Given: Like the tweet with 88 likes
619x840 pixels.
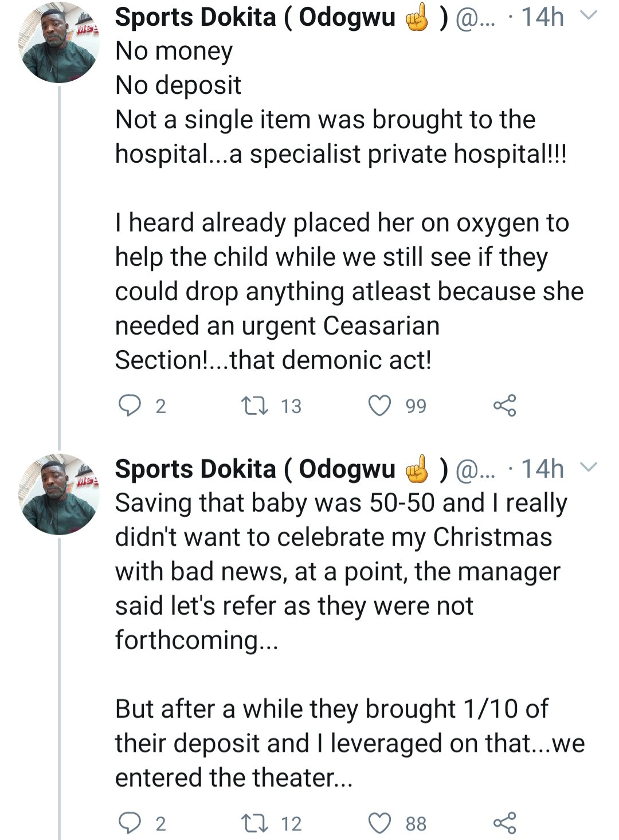Looking at the screenshot, I should 379,823.
